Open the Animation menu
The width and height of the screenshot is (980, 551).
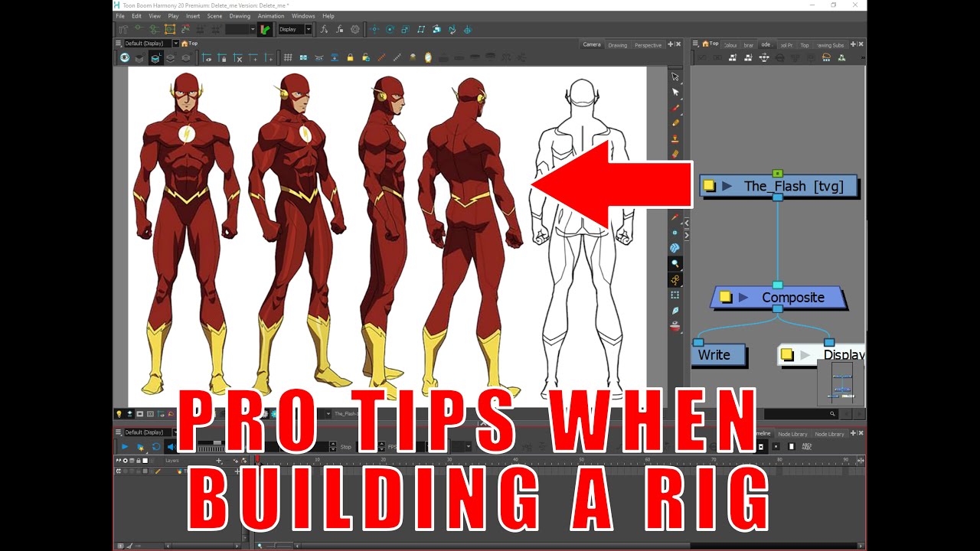click(x=271, y=16)
